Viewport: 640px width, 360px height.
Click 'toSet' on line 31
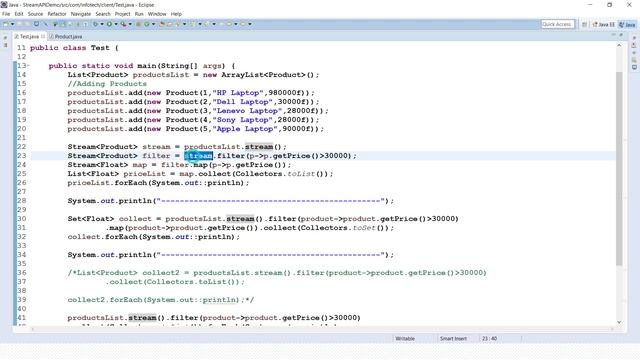pos(364,228)
